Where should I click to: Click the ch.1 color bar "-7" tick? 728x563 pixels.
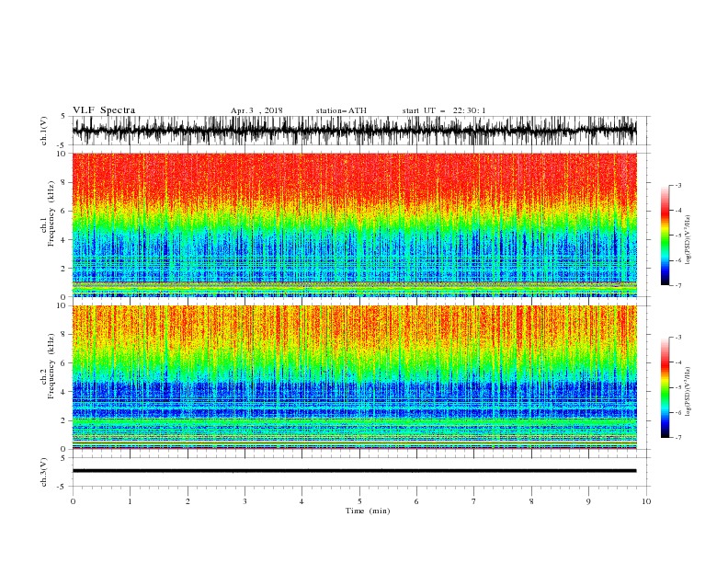[x=678, y=285]
